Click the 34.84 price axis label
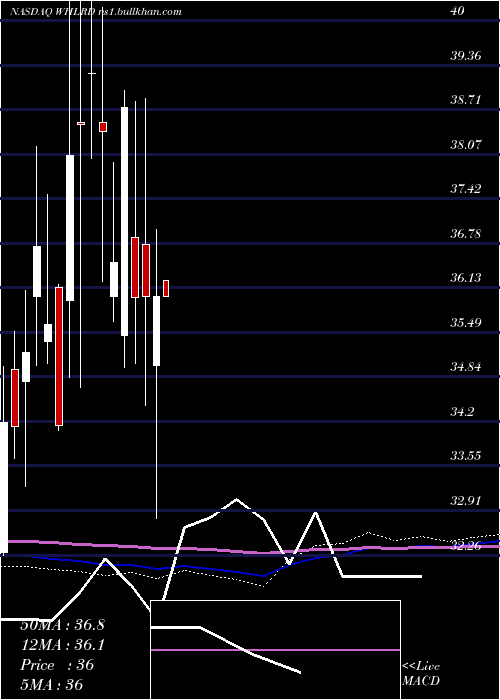Image resolution: width=500 pixels, height=700 pixels. point(466,367)
